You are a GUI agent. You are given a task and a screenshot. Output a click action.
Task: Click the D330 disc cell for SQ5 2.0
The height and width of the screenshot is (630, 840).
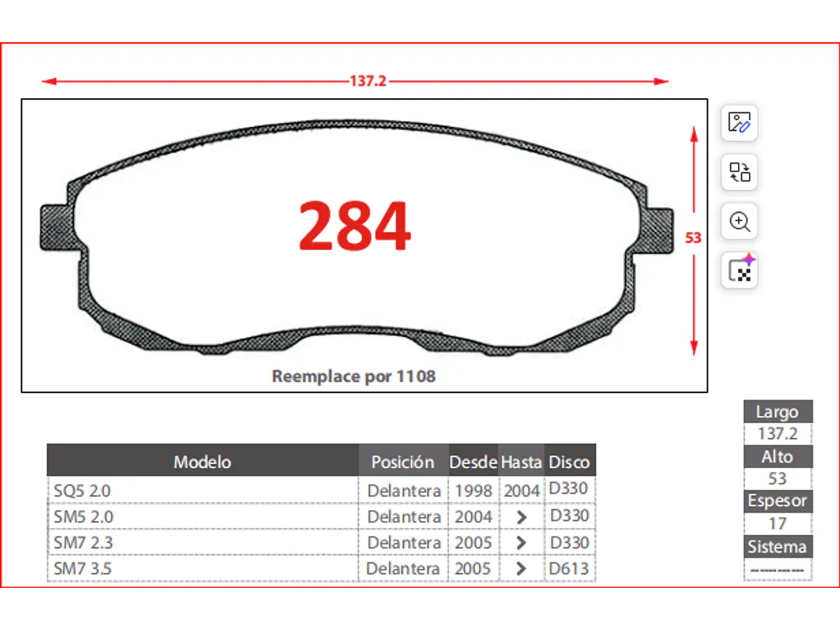[x=568, y=488]
